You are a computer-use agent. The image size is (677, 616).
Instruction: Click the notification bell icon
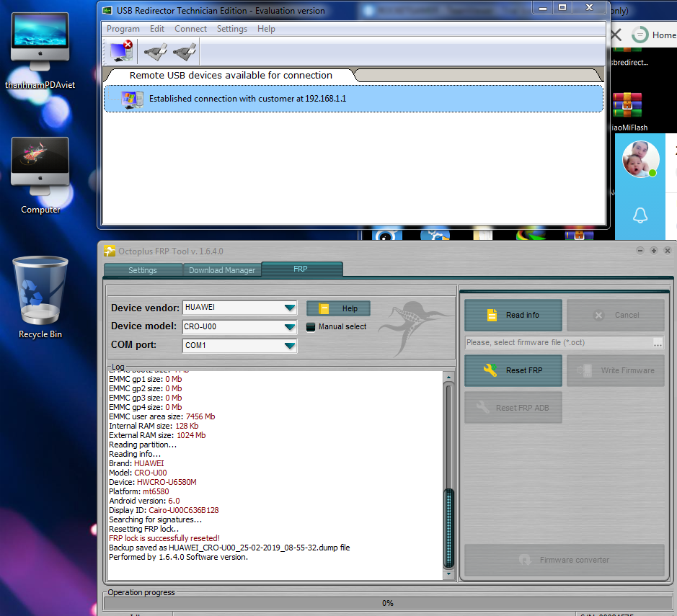640,215
